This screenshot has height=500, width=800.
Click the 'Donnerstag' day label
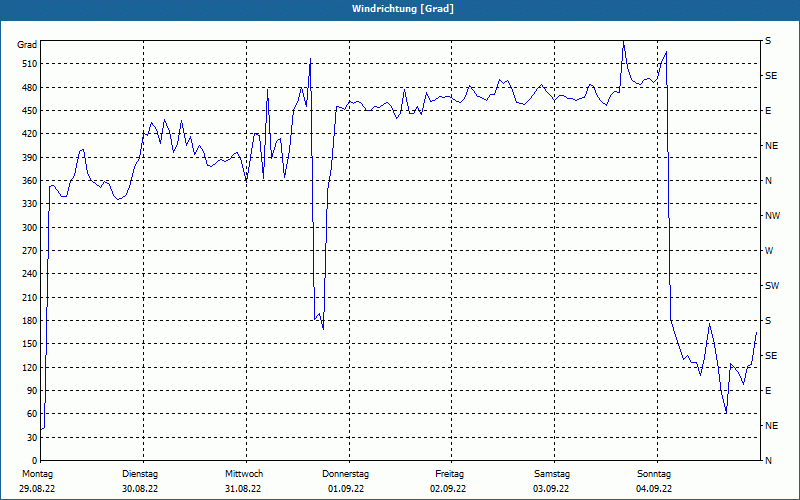click(x=345, y=474)
